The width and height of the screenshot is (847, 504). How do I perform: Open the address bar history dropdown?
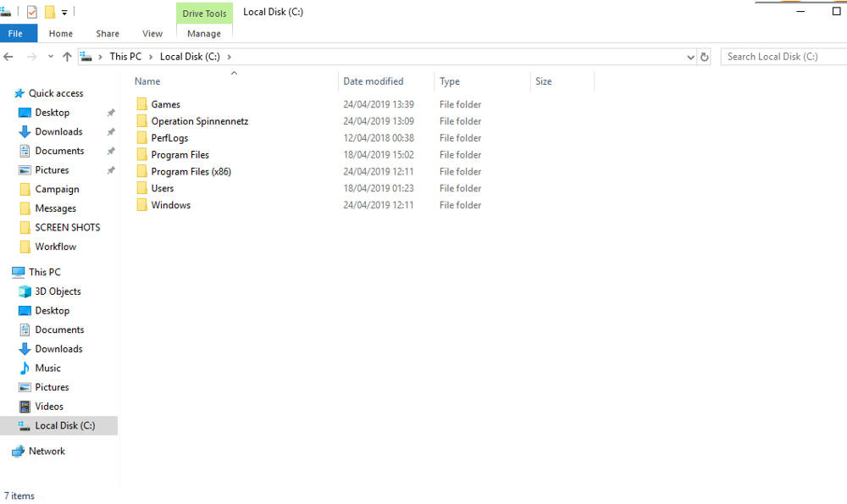click(x=690, y=58)
